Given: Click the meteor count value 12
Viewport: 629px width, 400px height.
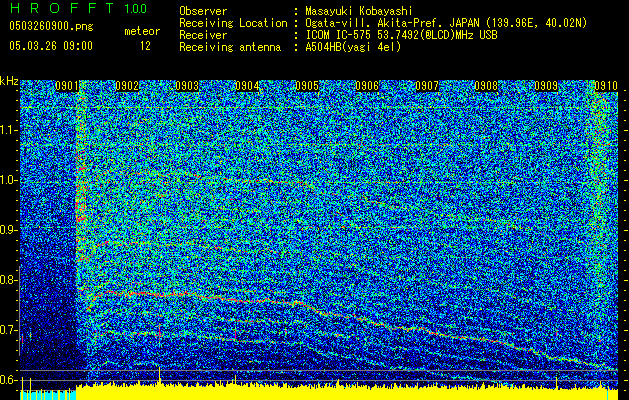Looking at the screenshot, I should 145,46.
